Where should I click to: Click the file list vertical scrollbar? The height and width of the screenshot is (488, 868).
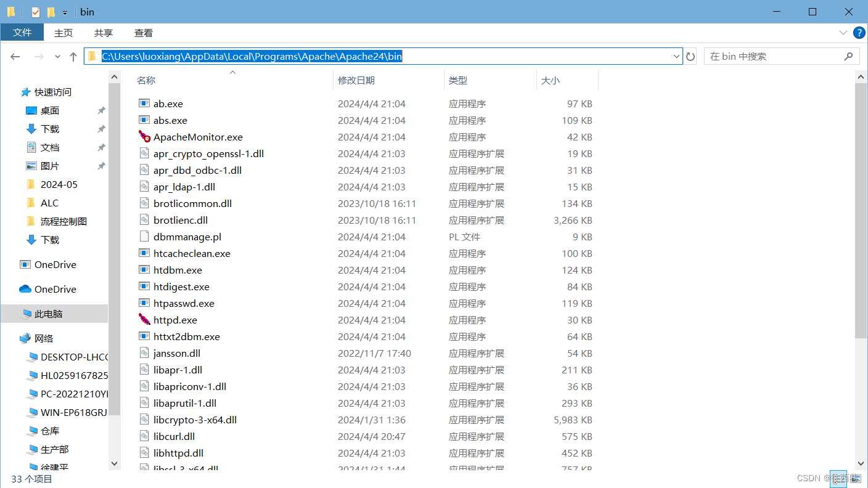(861, 209)
